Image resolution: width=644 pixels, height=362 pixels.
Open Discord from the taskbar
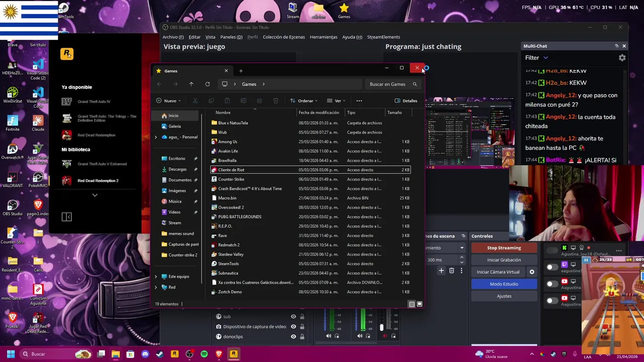(x=145, y=354)
